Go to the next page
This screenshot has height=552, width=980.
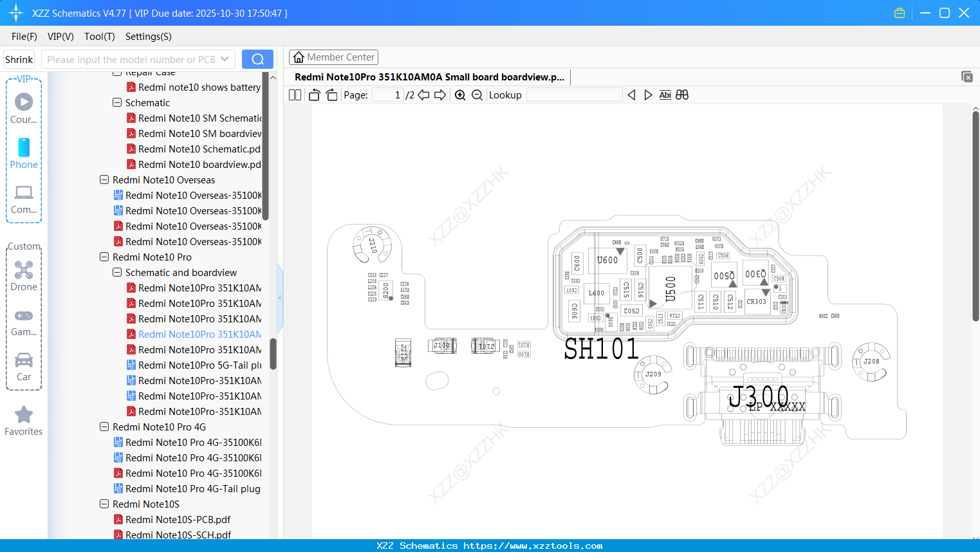coord(439,95)
